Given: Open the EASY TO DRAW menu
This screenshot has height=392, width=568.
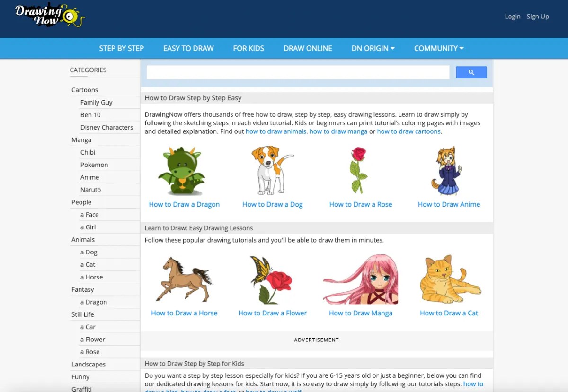Looking at the screenshot, I should pyautogui.click(x=188, y=48).
